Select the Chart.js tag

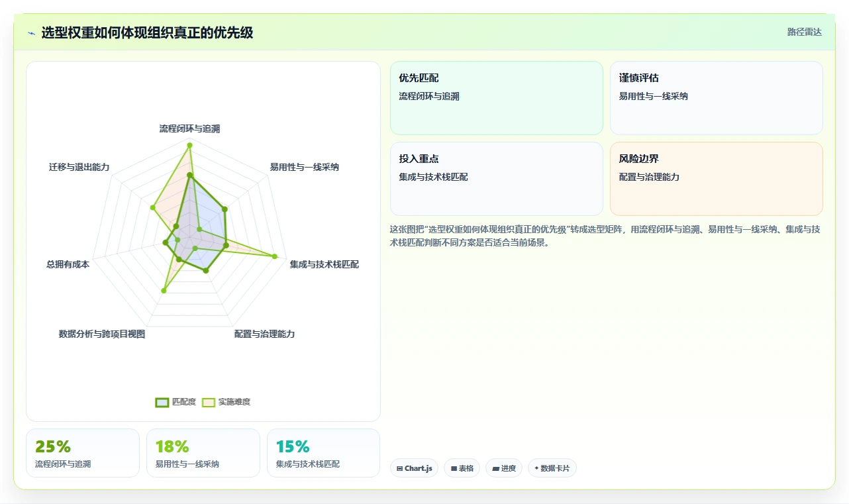pos(414,468)
